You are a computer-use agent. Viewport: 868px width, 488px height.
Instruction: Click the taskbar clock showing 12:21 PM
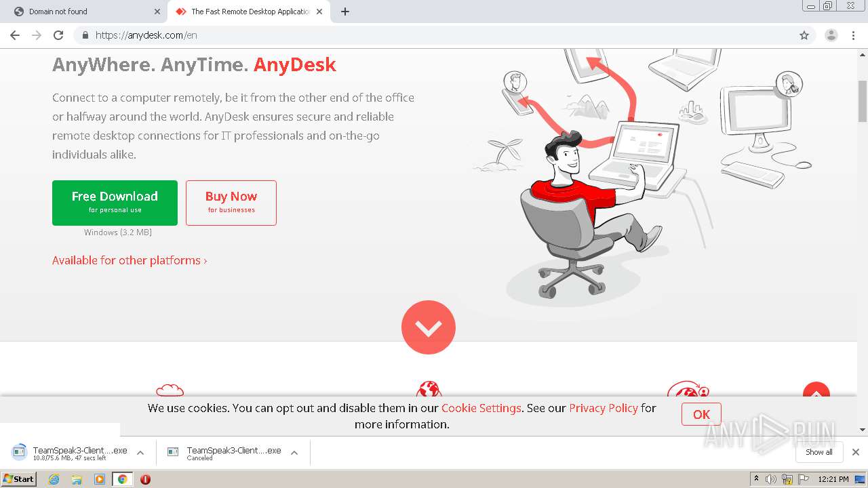(x=833, y=479)
